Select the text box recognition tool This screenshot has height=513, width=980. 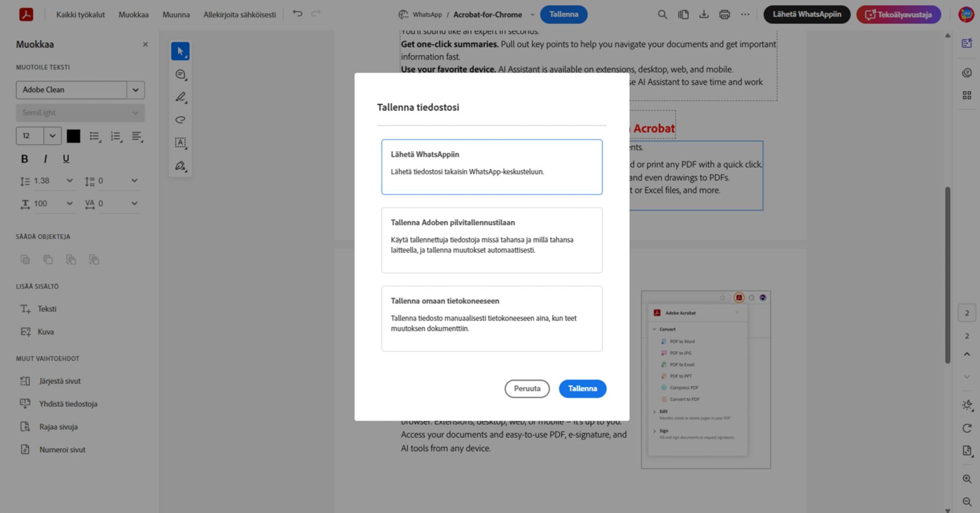point(180,143)
